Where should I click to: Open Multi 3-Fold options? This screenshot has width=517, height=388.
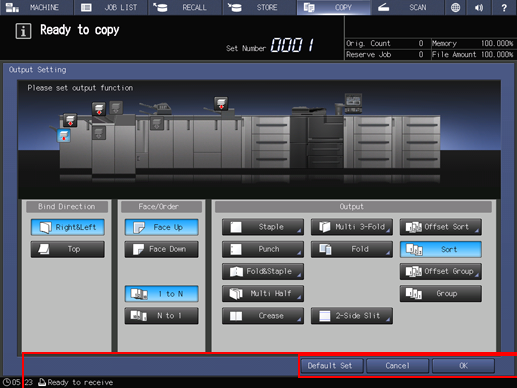(352, 227)
